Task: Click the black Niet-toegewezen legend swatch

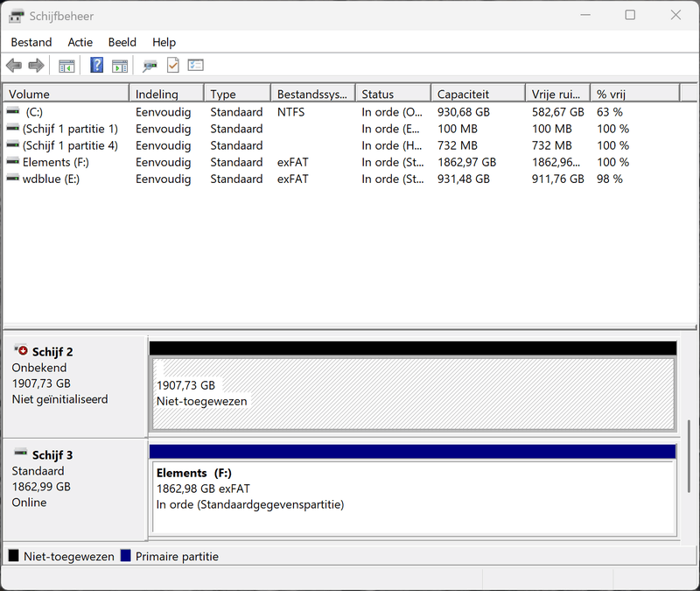Action: coord(14,555)
